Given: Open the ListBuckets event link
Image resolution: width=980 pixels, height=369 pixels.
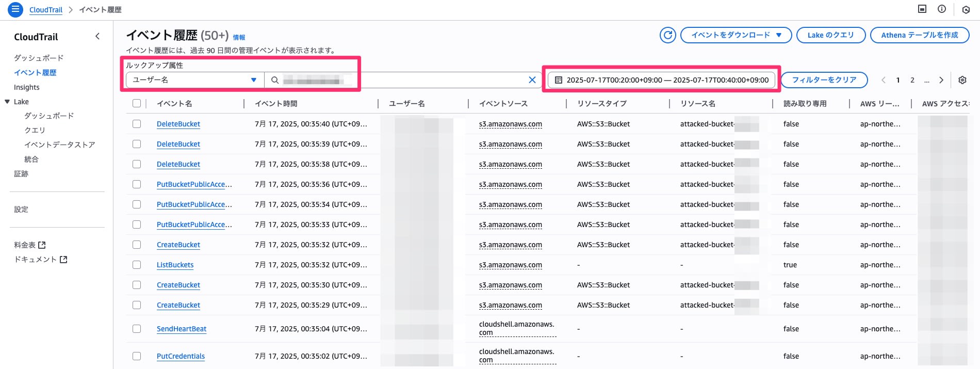Looking at the screenshot, I should point(175,265).
